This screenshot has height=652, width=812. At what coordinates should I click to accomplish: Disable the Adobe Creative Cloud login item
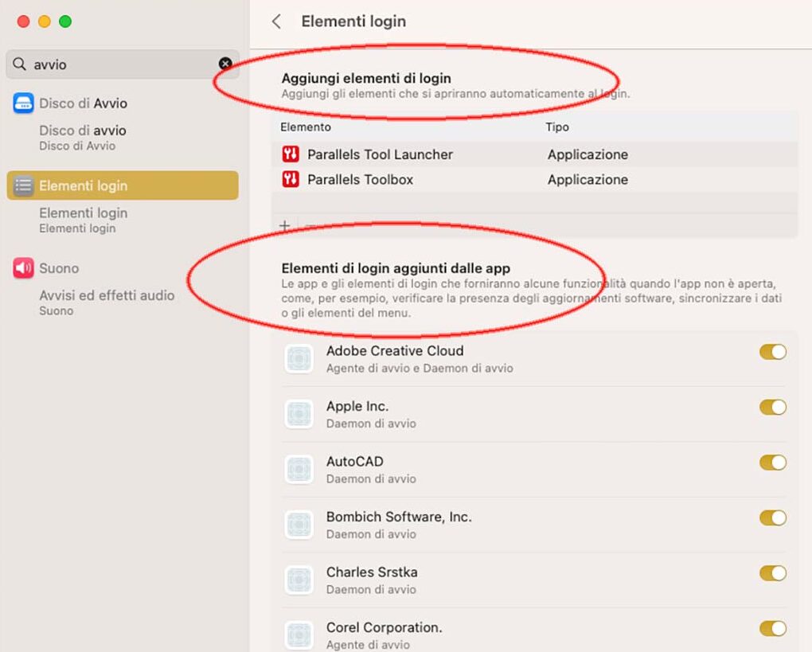tap(771, 351)
